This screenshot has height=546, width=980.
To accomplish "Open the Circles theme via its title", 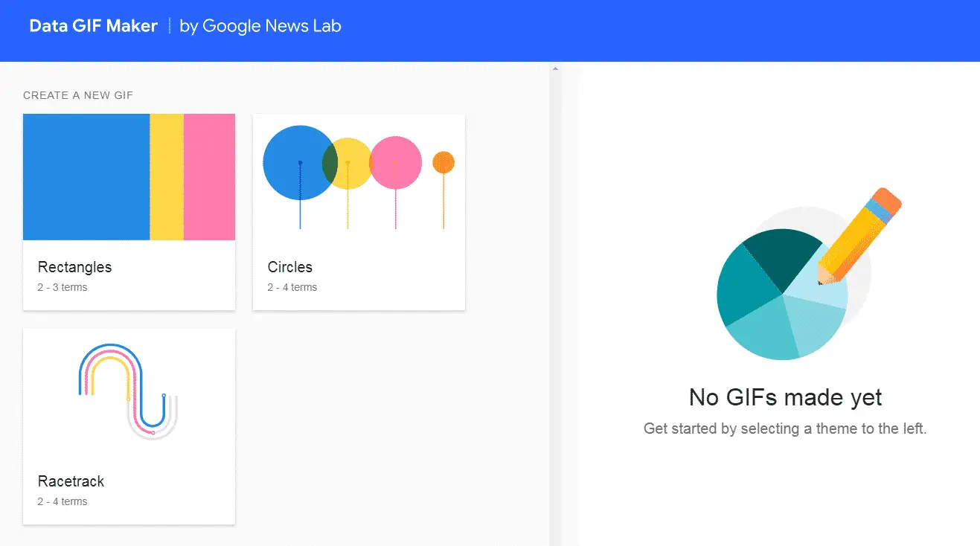I will pos(289,267).
